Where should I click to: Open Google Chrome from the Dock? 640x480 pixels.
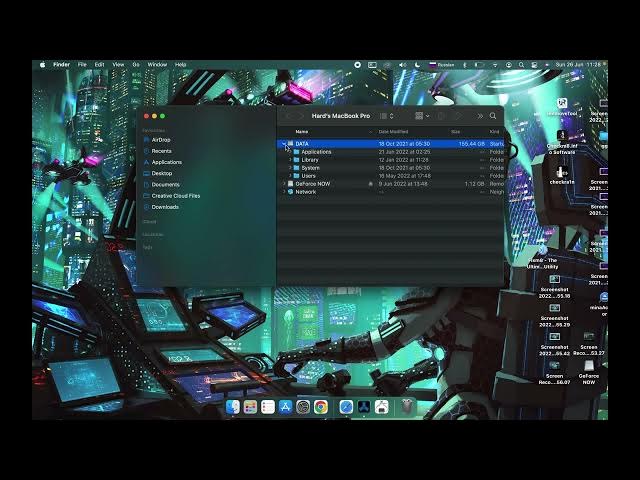[x=321, y=407]
